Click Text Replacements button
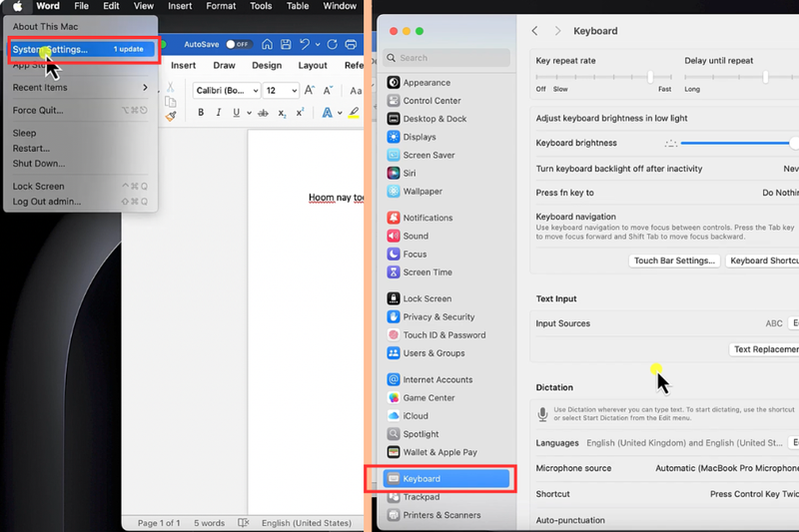 [764, 349]
